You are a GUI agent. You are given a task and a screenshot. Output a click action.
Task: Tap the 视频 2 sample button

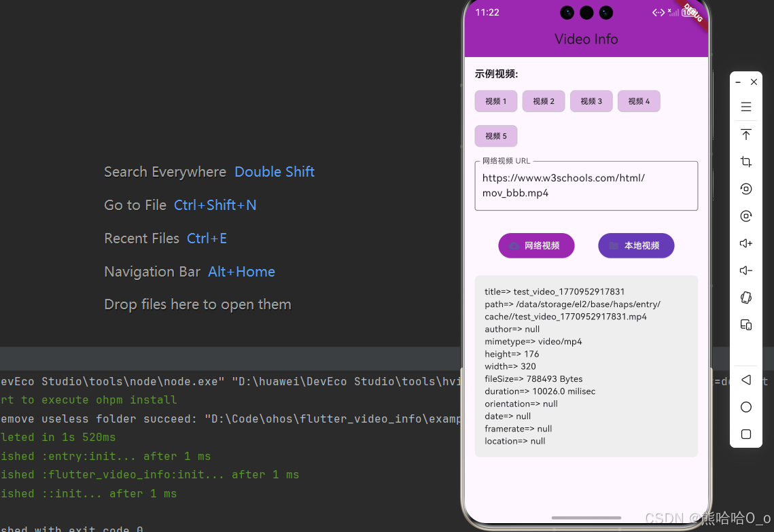[x=544, y=101]
